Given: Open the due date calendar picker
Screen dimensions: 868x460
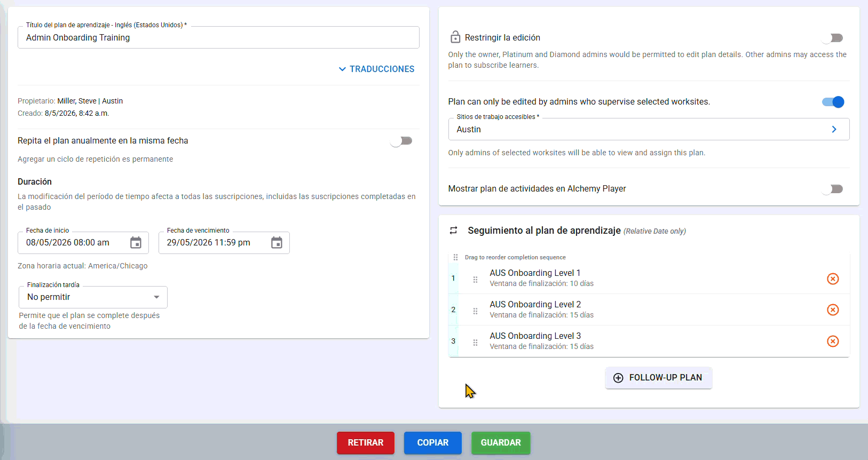Looking at the screenshot, I should [x=277, y=243].
